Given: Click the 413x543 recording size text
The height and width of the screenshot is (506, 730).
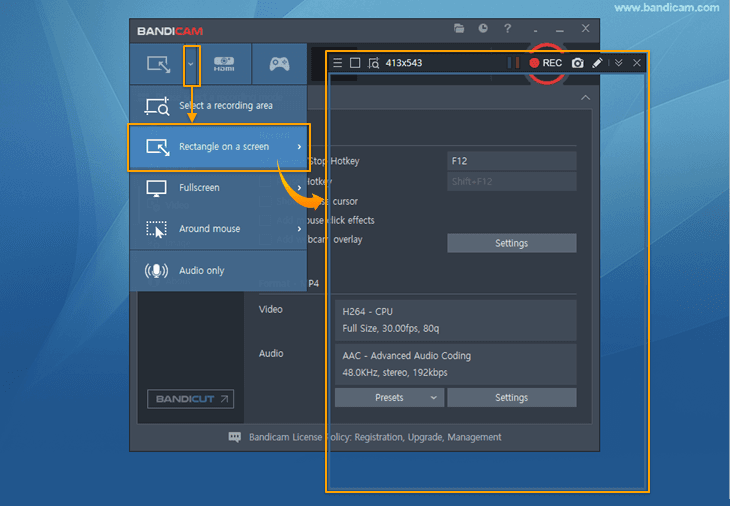Looking at the screenshot, I should pos(404,63).
